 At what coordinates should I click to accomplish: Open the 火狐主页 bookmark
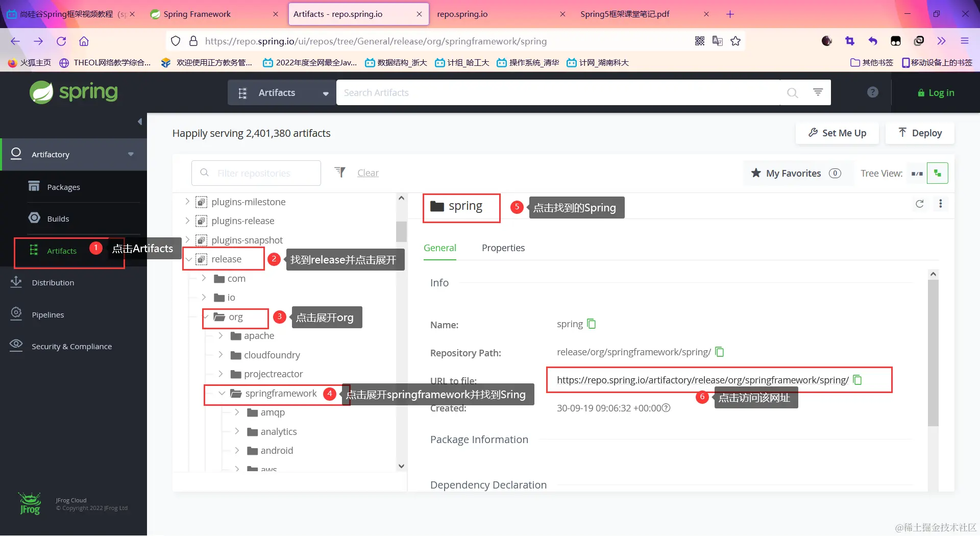point(30,63)
